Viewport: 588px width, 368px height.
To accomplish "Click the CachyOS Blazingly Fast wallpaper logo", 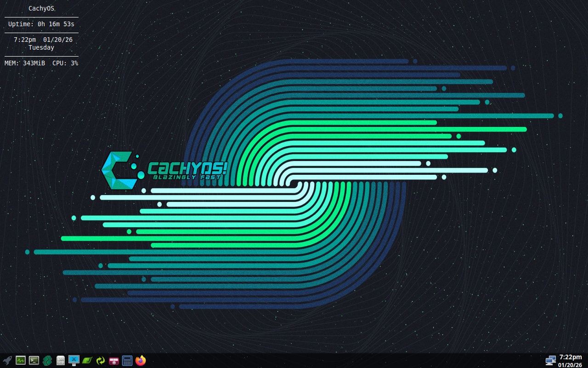I will pos(164,171).
